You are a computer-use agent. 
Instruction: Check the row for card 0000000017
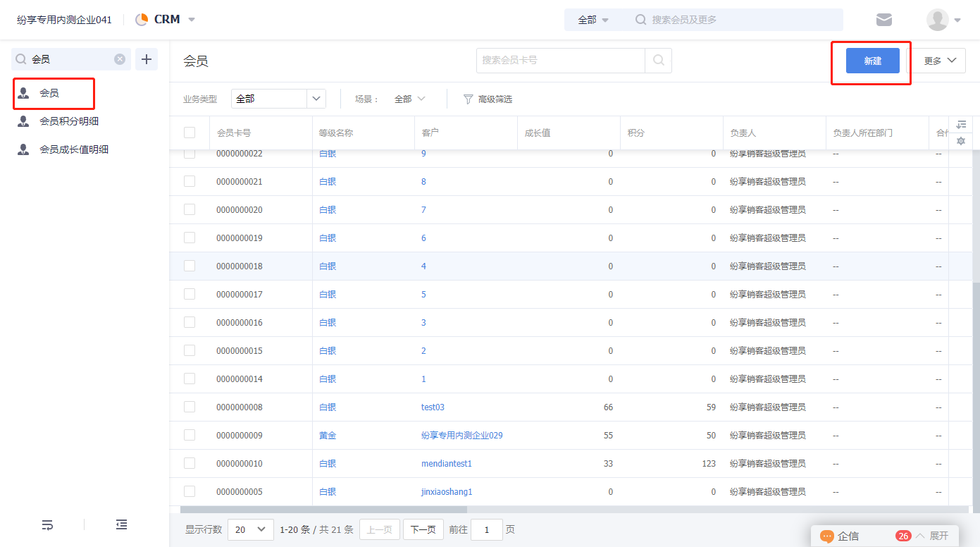coord(190,294)
